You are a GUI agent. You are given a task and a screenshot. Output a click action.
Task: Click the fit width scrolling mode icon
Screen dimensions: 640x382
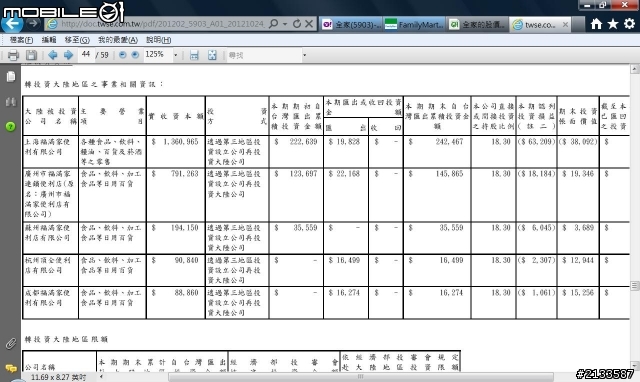194,55
